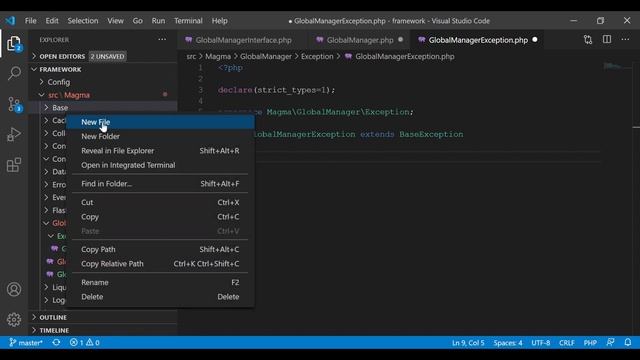Click CRLF end-of-line setting
This screenshot has width=640, height=360.
point(567,342)
